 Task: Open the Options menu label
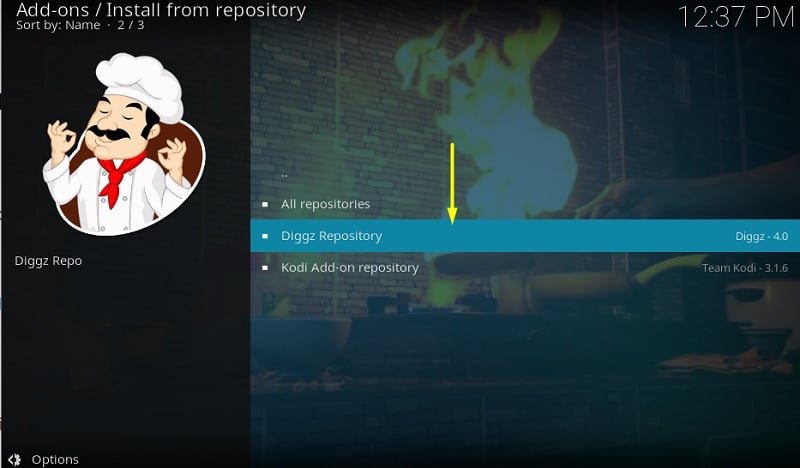tap(55, 459)
